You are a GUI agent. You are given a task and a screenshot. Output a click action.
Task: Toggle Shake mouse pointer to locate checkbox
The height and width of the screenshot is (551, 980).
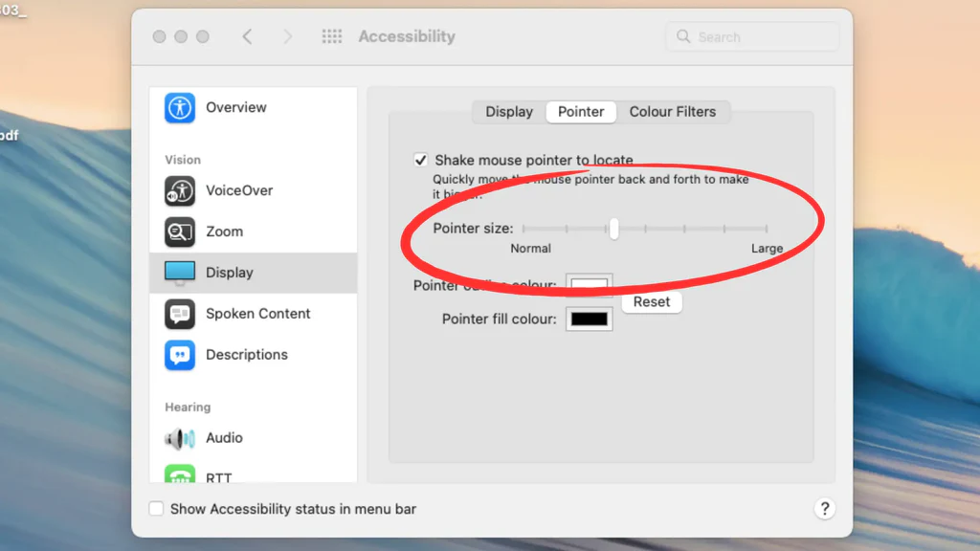pos(421,160)
